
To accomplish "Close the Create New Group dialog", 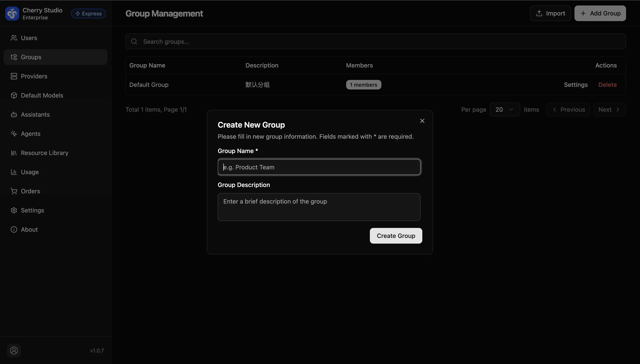I will pos(422,121).
